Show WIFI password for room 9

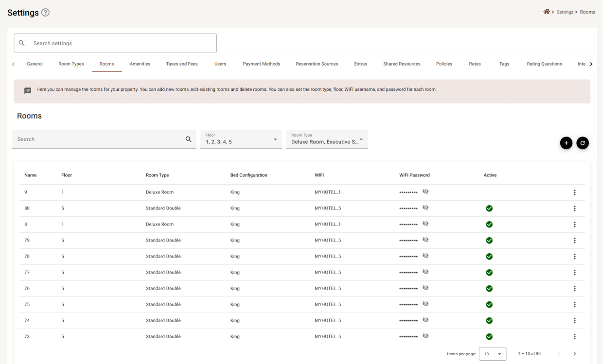click(x=426, y=191)
